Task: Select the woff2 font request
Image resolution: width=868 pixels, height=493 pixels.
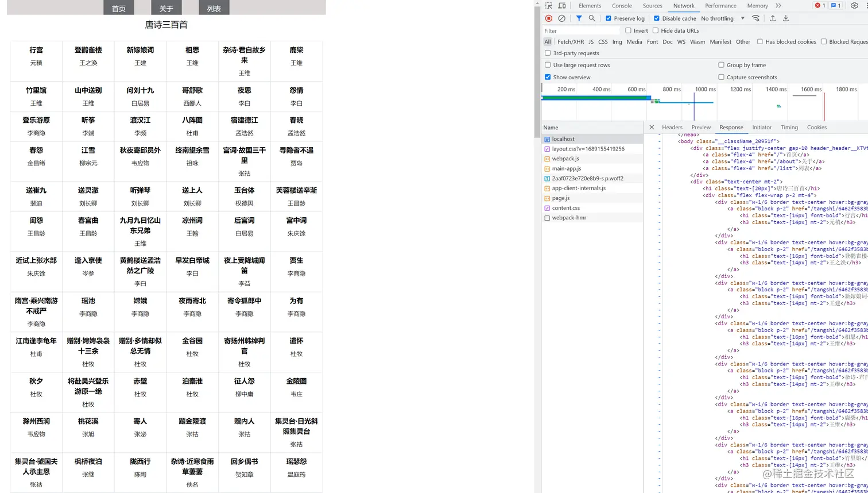Action: point(592,178)
